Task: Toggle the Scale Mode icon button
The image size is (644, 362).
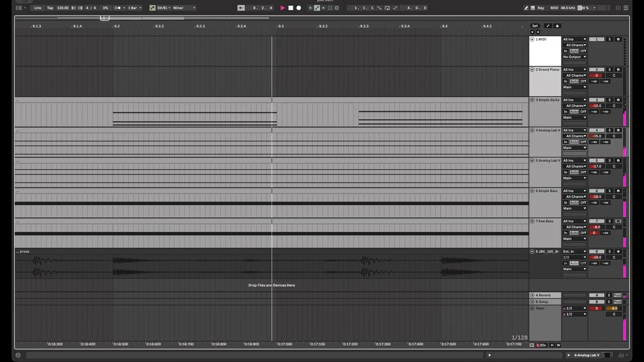Action: (152, 8)
